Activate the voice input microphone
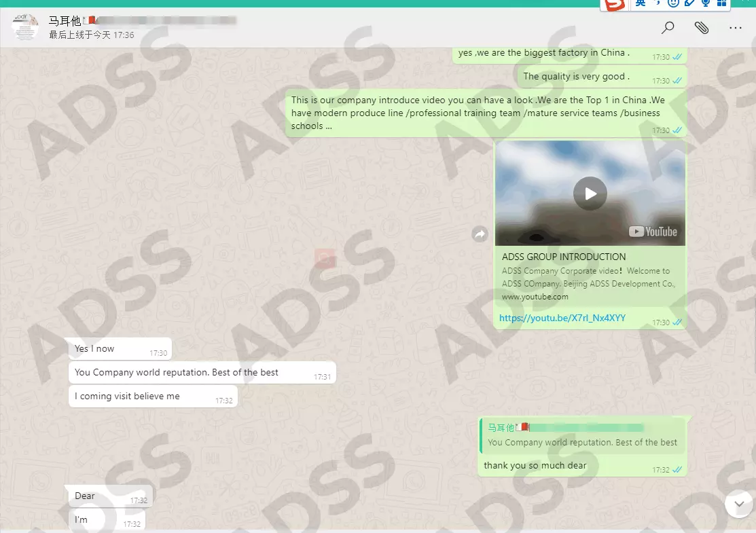Viewport: 756px width, 533px height. (x=706, y=5)
